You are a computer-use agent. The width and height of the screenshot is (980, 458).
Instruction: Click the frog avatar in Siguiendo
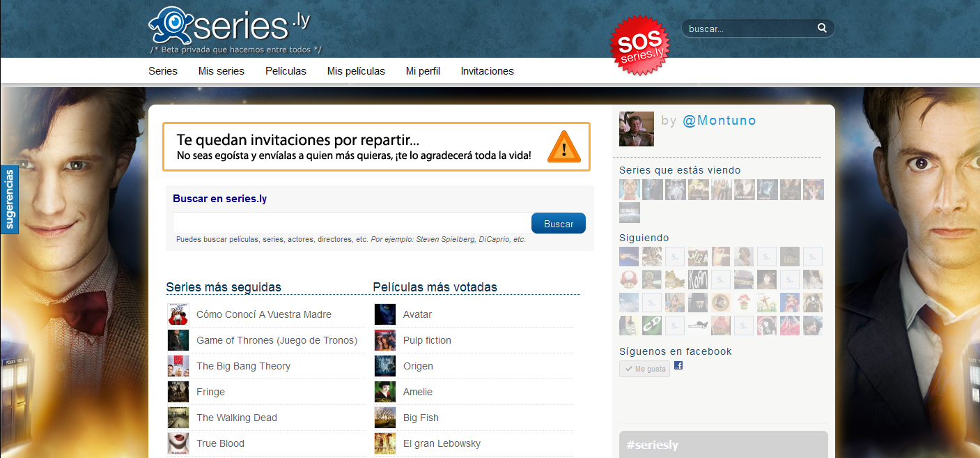click(675, 280)
